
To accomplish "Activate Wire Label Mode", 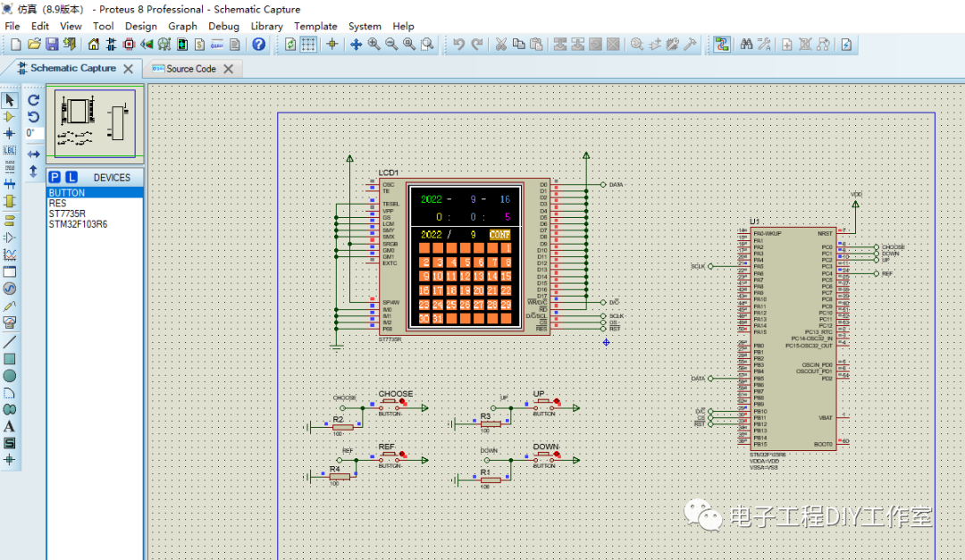I will [x=9, y=150].
